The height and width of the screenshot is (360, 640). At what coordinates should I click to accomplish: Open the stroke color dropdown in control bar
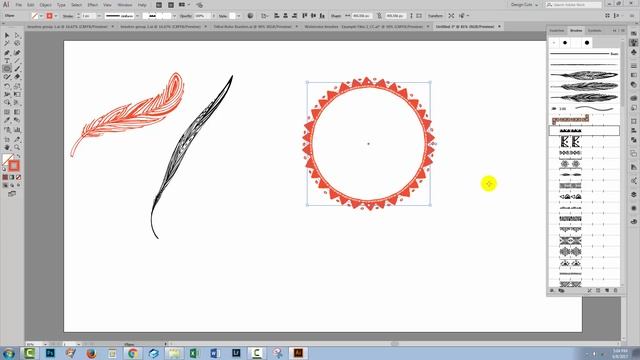(56, 16)
